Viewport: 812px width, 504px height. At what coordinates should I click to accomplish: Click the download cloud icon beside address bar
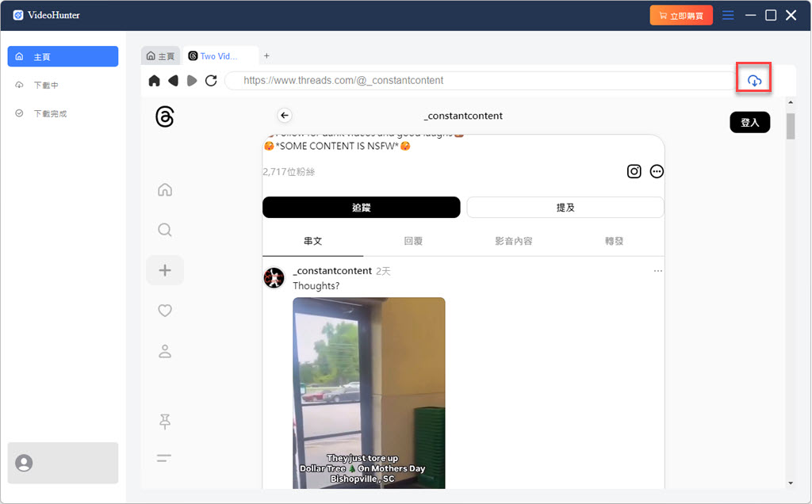(754, 81)
